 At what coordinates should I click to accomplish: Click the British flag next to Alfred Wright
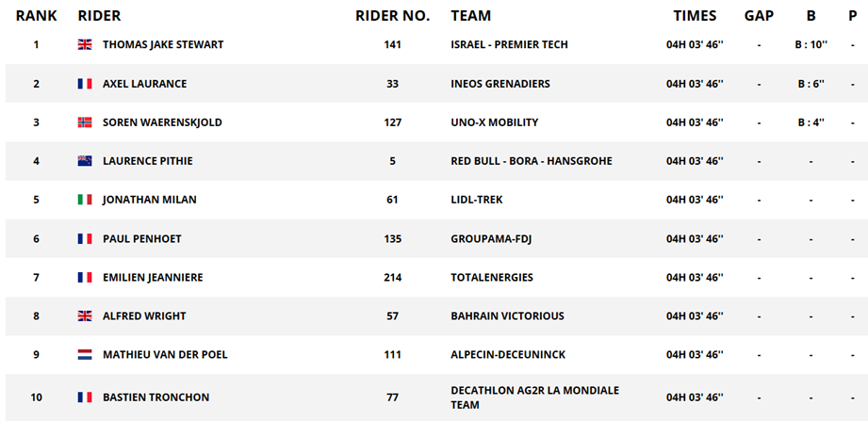[85, 316]
